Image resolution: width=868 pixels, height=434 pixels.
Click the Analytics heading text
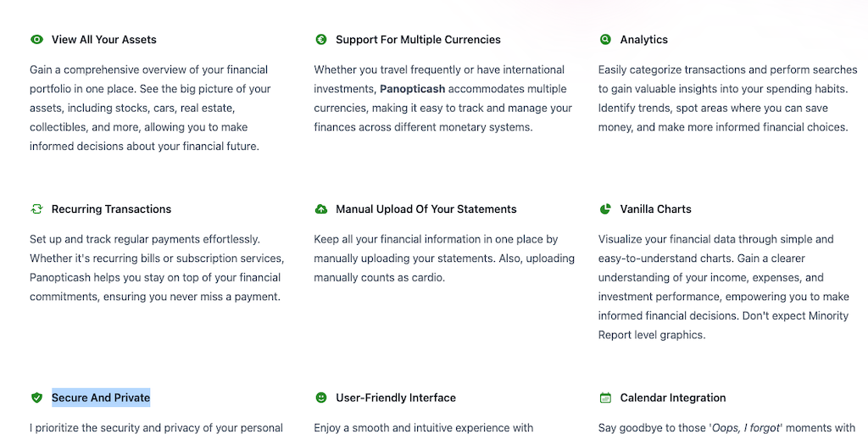pos(643,40)
